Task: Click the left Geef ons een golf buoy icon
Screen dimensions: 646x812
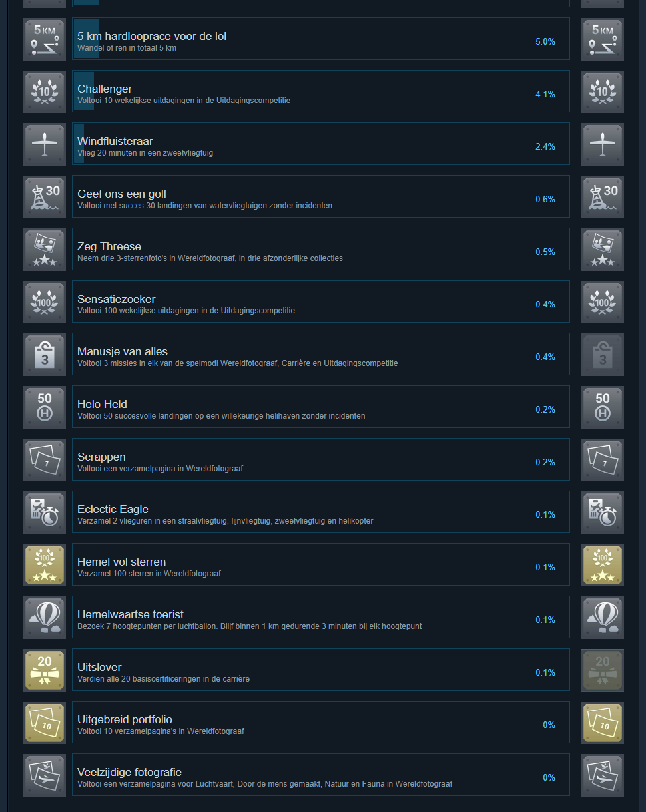Action: 45,197
